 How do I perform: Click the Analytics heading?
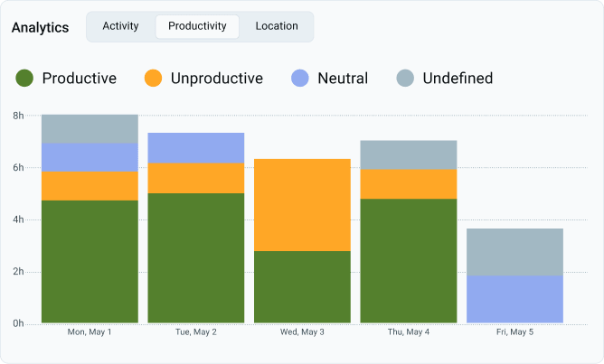(40, 28)
